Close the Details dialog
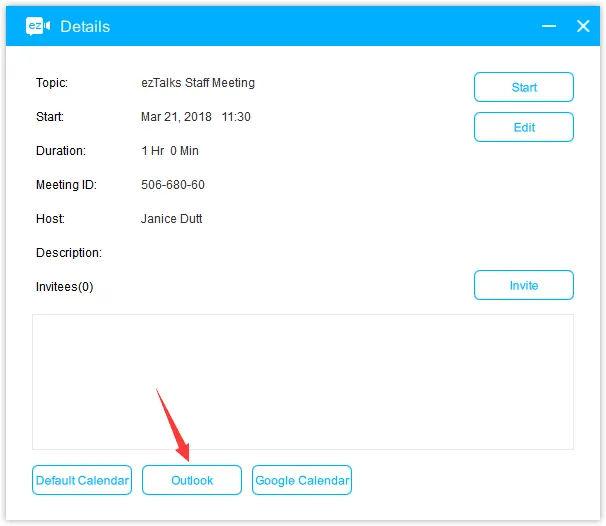 [583, 26]
